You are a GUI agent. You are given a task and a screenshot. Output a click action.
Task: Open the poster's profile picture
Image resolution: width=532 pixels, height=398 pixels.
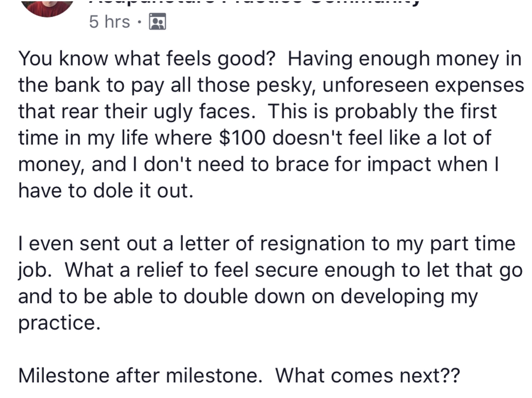(47, 7)
